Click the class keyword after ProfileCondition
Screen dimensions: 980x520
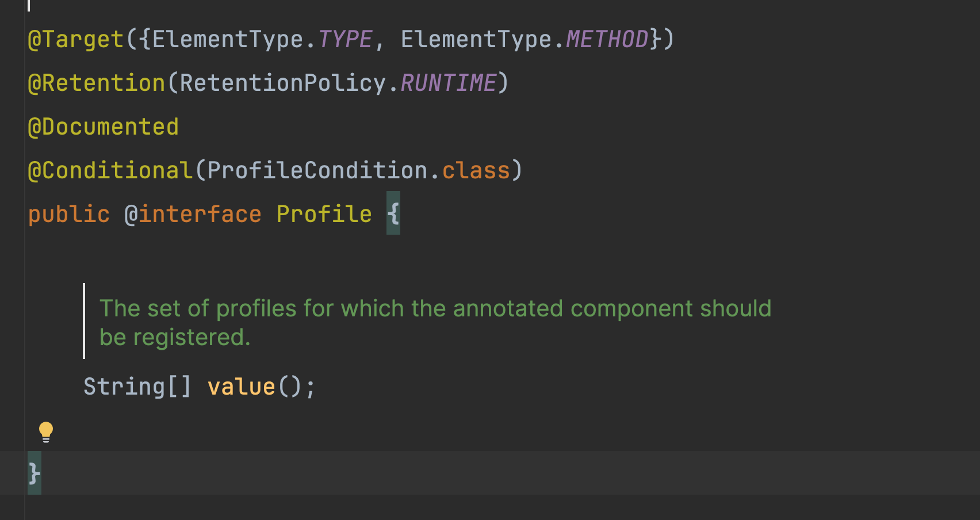476,171
